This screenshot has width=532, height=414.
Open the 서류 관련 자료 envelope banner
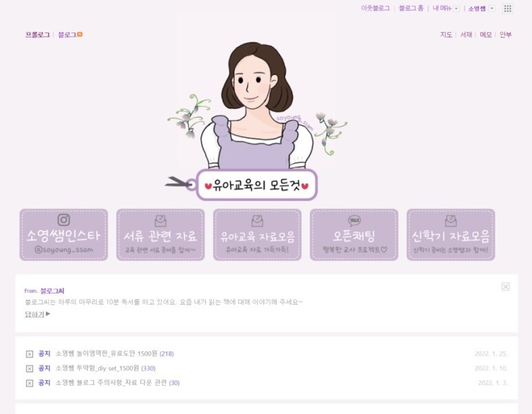pos(160,235)
